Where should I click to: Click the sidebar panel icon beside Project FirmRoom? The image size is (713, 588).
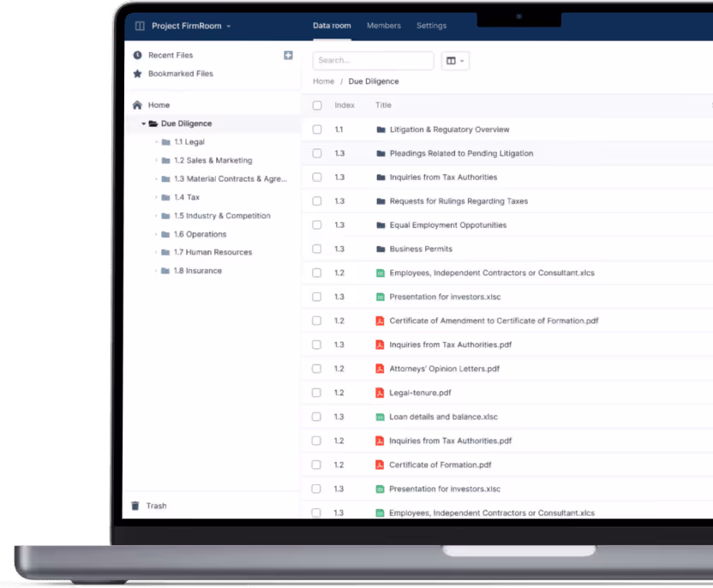point(140,26)
